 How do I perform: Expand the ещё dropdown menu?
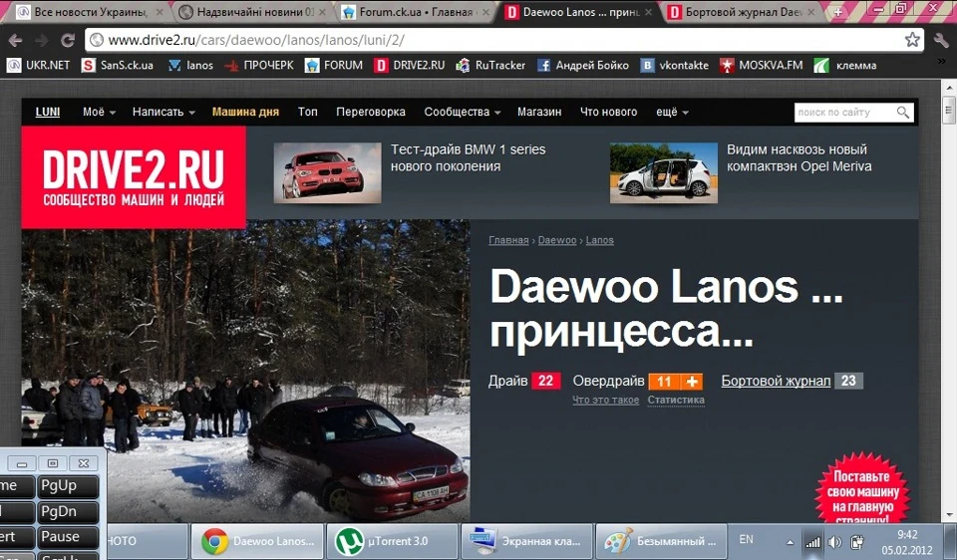click(672, 112)
